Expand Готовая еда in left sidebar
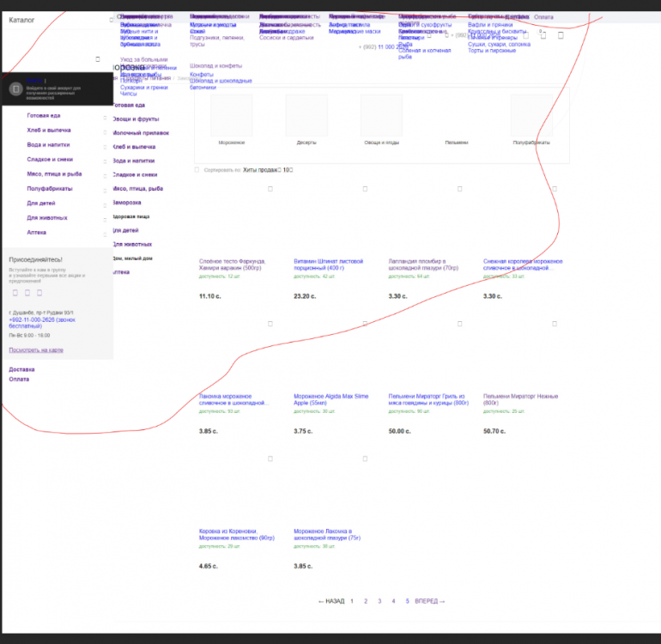 point(106,116)
